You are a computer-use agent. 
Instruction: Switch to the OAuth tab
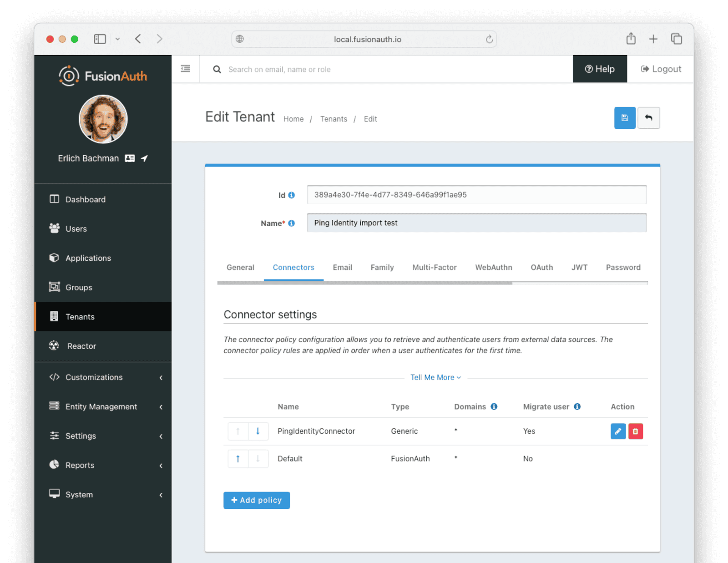point(541,268)
